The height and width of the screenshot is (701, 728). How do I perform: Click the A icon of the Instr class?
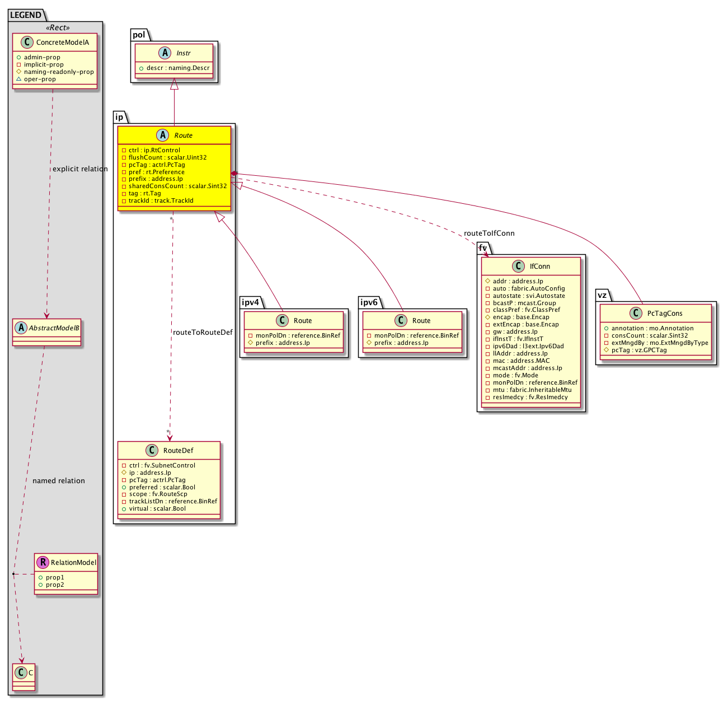(165, 53)
